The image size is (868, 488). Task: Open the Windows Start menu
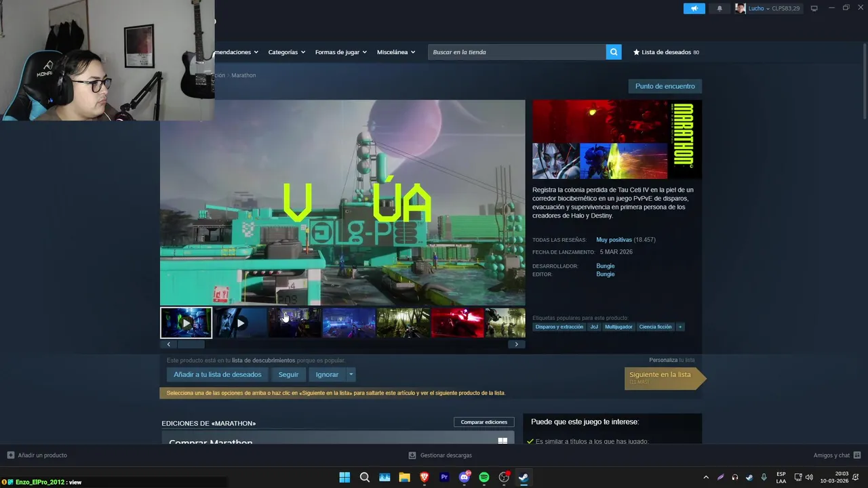(x=344, y=477)
